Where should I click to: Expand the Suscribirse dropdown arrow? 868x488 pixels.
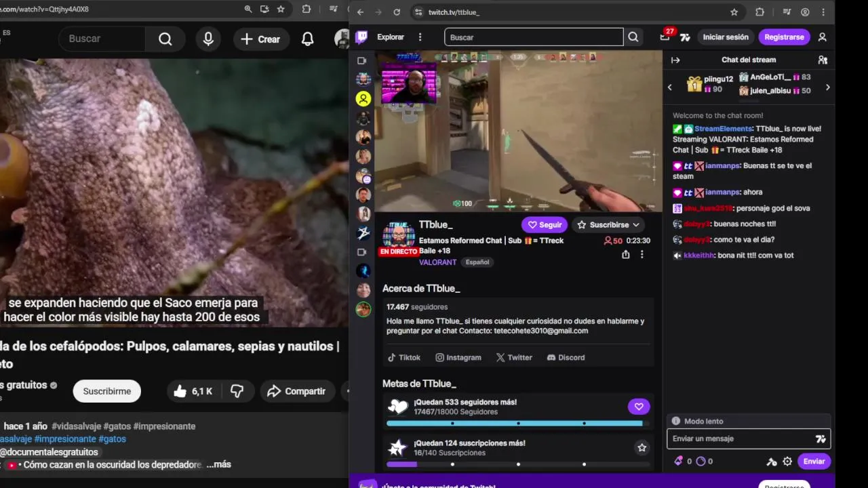tap(636, 224)
